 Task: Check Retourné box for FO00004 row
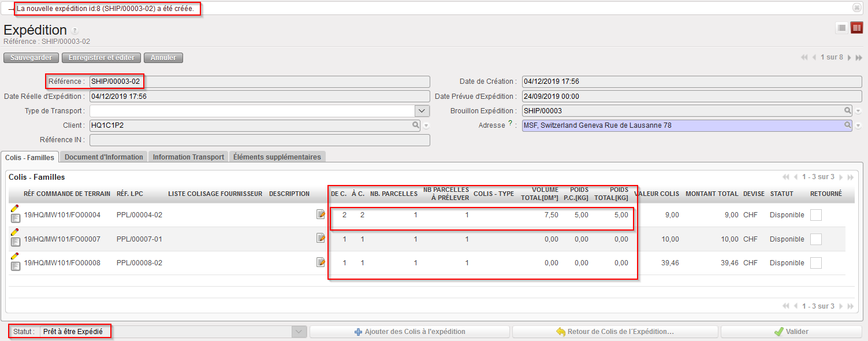coord(815,215)
